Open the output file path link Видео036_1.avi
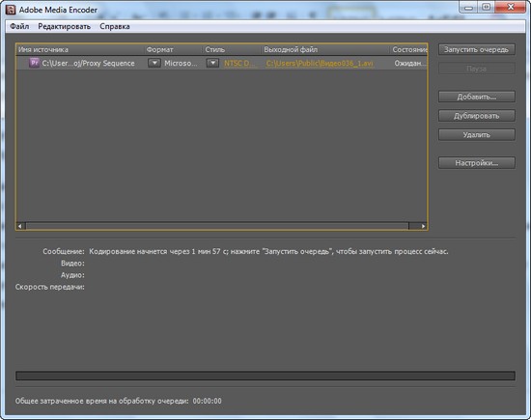 320,64
